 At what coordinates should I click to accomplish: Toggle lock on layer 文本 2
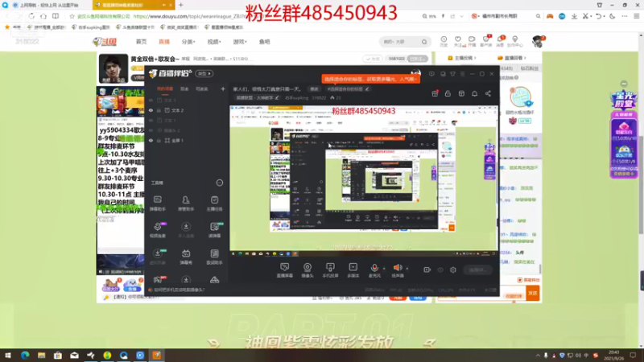pos(159,110)
